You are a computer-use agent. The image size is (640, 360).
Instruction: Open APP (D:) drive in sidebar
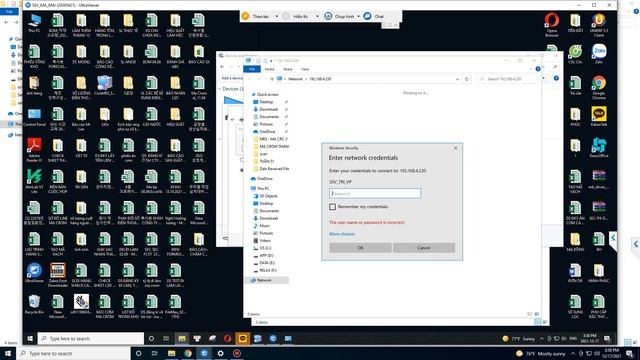coord(266,256)
